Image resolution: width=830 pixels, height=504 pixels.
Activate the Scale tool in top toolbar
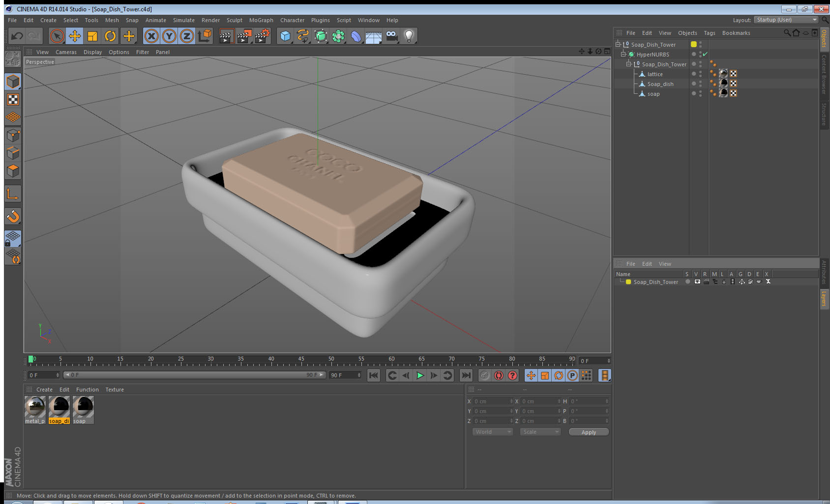[x=92, y=36]
